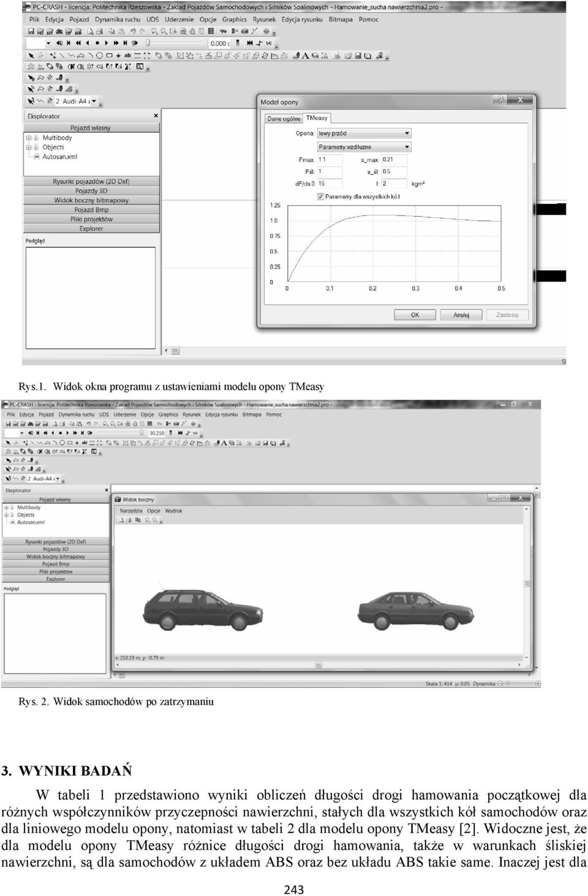
Task: Expand Multibody node in Model opony screenshot tree
Action: click(29, 138)
